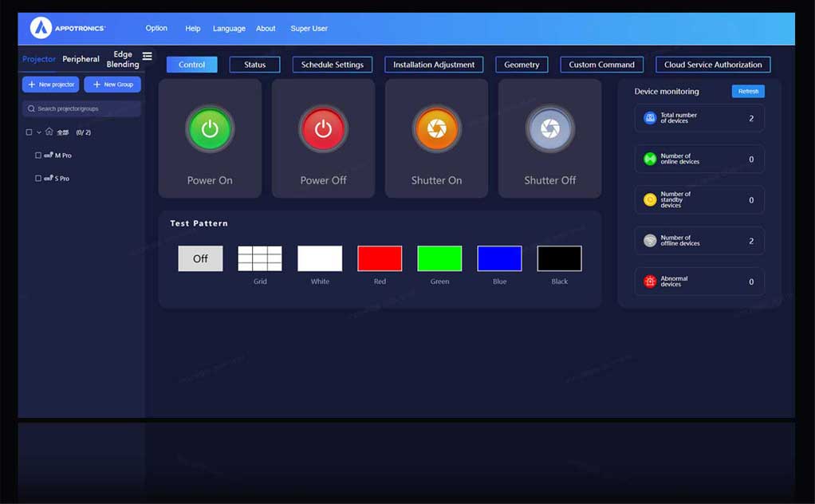Open the Option menu
The height and width of the screenshot is (504, 815).
[156, 28]
